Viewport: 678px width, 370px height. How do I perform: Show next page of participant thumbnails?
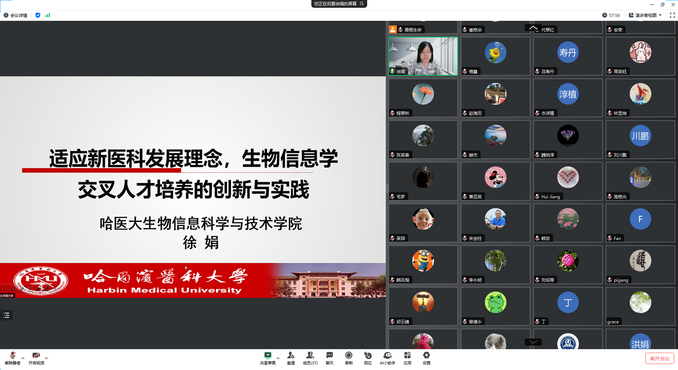coord(533,342)
